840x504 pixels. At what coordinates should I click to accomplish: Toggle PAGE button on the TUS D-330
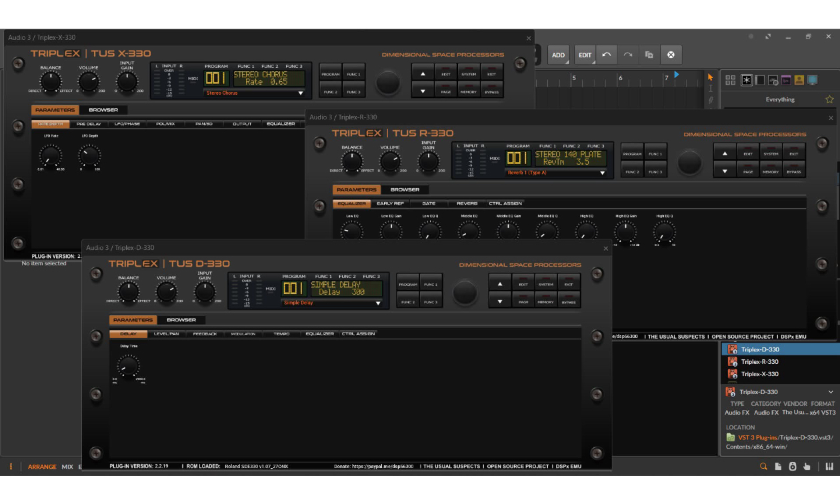pos(523,301)
